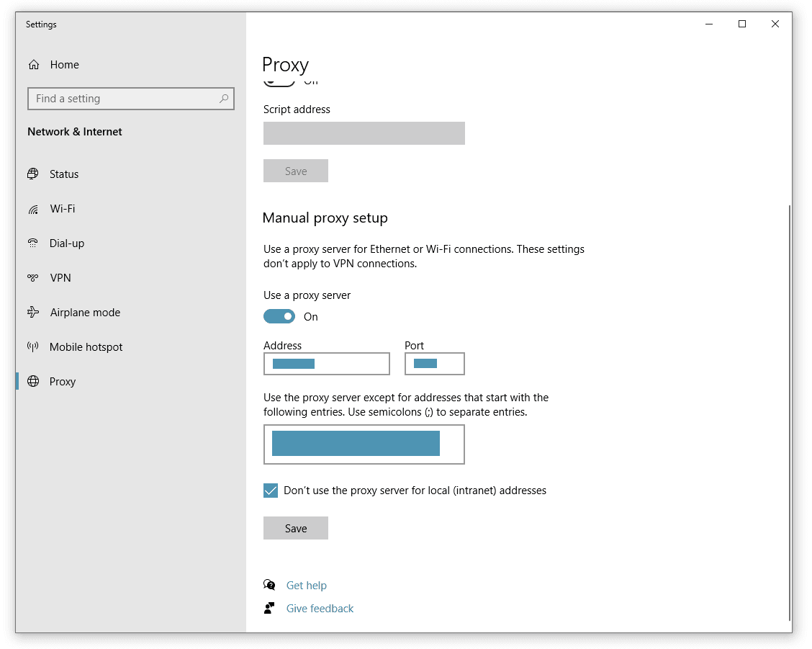Maximize the Settings window
The image size is (812, 649).
point(742,24)
